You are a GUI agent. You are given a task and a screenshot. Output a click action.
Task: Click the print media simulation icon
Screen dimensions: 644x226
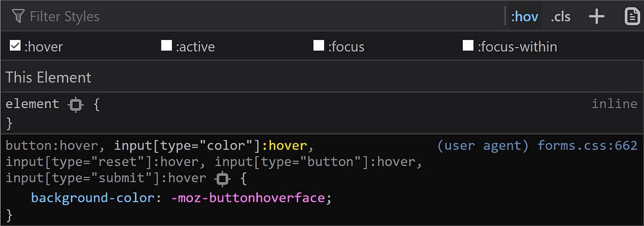pos(632,16)
